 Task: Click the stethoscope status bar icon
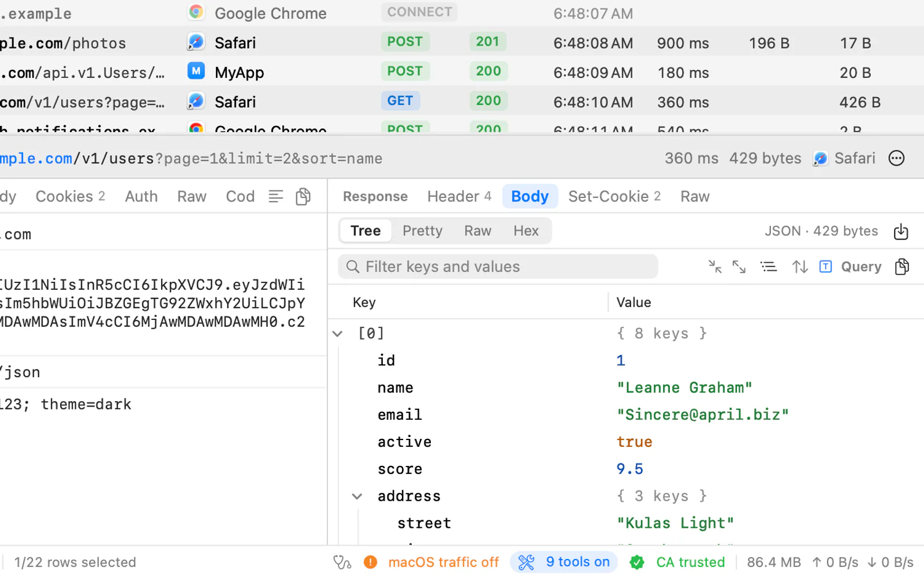342,562
